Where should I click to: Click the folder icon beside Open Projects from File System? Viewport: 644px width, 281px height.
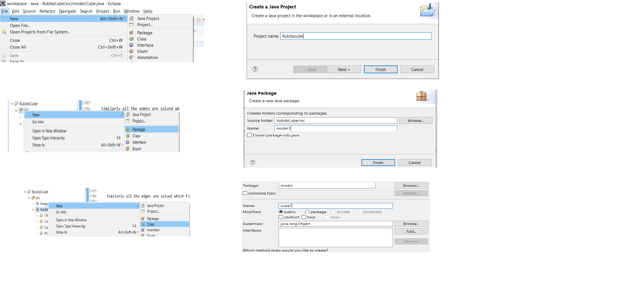click(x=4, y=32)
